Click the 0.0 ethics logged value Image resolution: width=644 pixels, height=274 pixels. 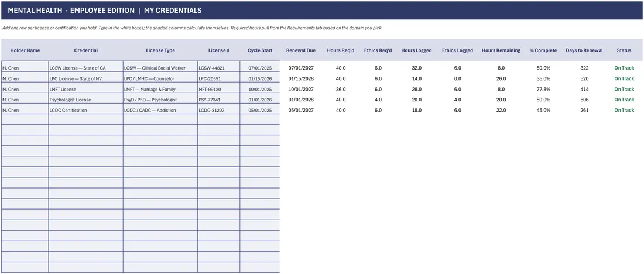[458, 78]
